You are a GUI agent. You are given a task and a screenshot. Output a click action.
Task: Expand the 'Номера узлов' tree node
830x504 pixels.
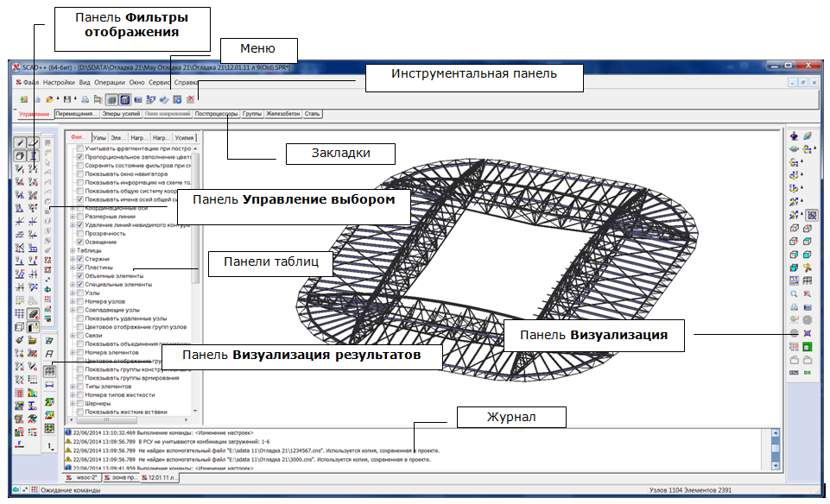(73, 301)
